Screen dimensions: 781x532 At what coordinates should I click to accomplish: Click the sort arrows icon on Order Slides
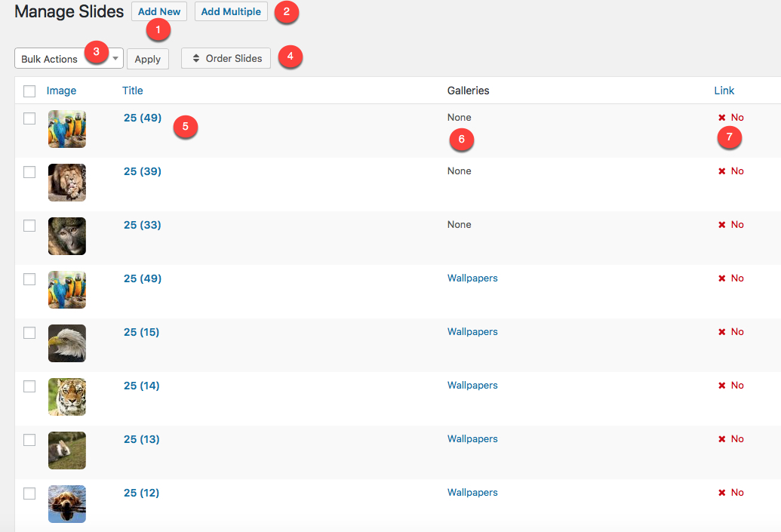pyautogui.click(x=197, y=58)
